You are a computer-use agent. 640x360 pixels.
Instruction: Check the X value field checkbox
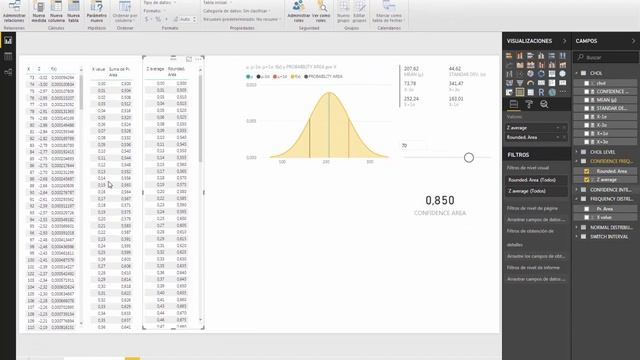coord(587,218)
